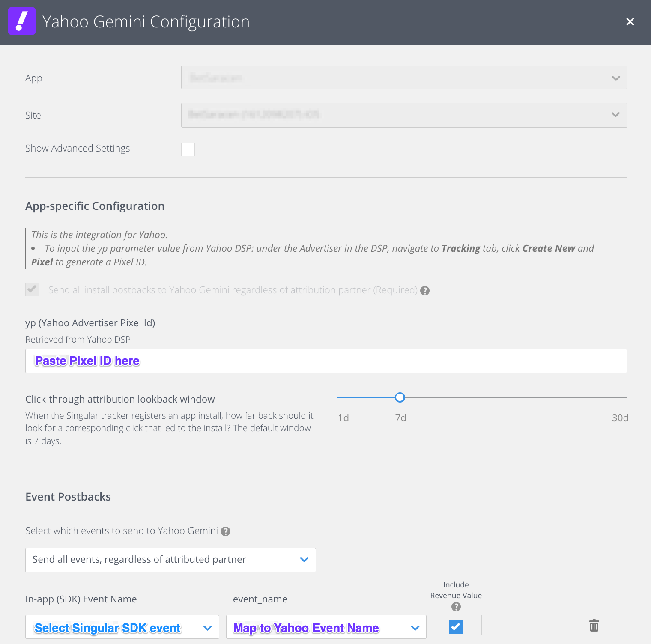651x644 pixels.
Task: Open the Select Singular SDK event dropdown
Action: point(122,627)
